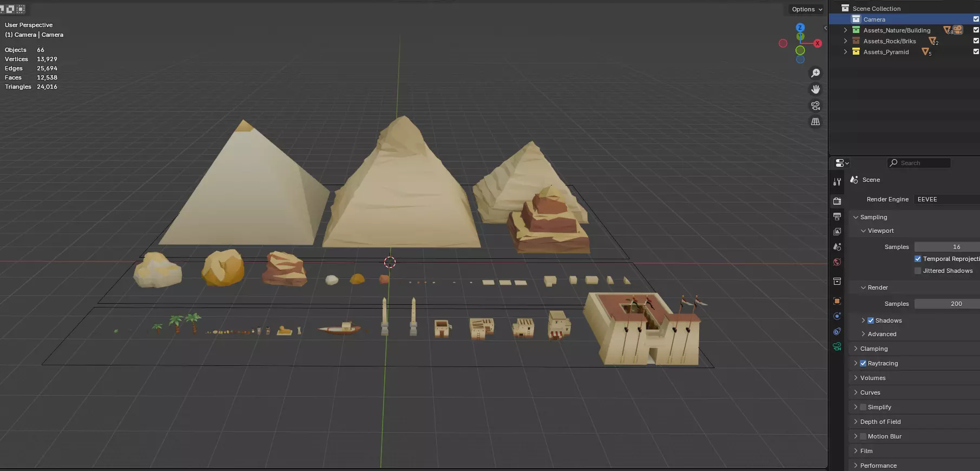
Task: Open the Output properties tab
Action: (x=837, y=216)
